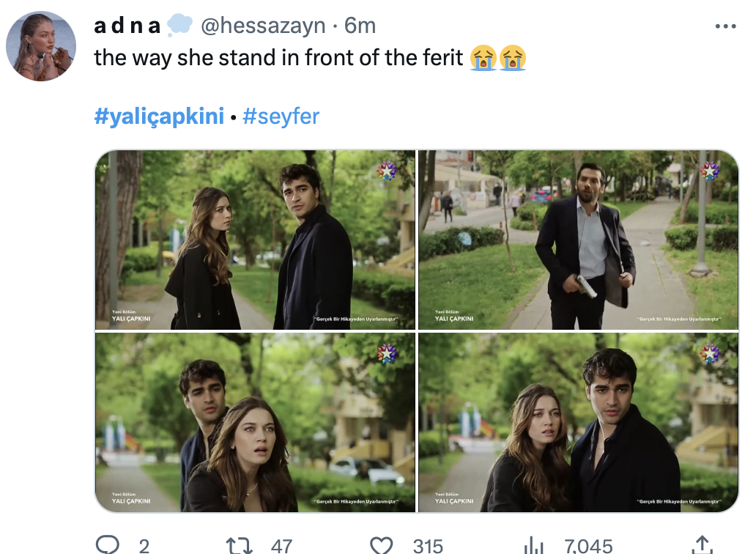Open the @hessazayn profile handle
The image size is (756, 554).
click(262, 26)
